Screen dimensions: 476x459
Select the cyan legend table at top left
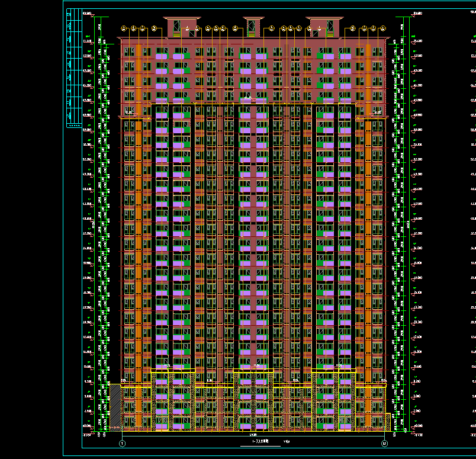[74, 67]
